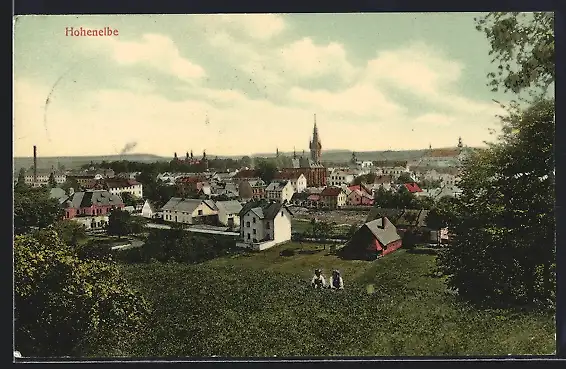Screen dimensions: 566x369
Task: Click the factory chimney on left
Action: (35, 165)
